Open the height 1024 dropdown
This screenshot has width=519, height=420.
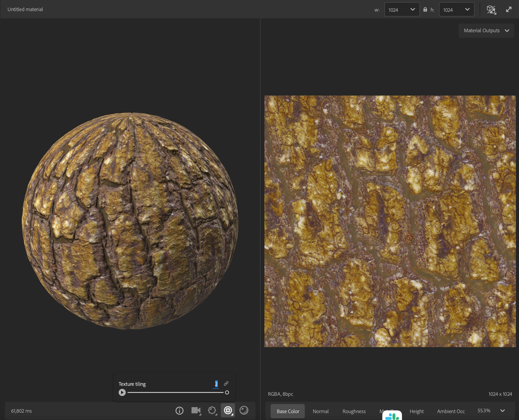[456, 10]
